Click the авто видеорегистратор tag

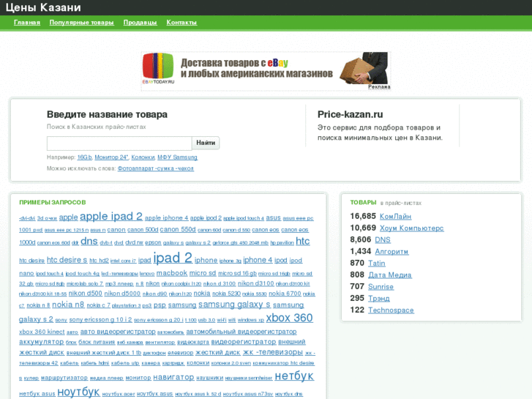click(x=118, y=332)
